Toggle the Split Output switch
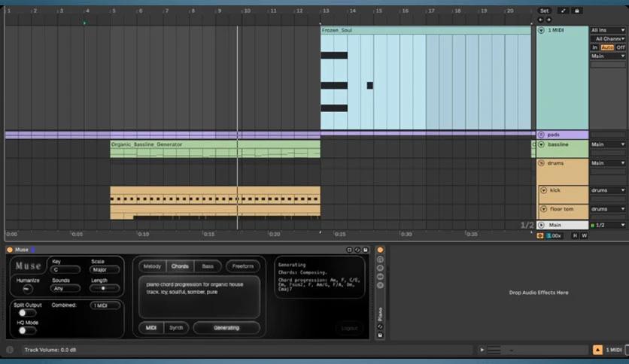The width and height of the screenshot is (629, 364). (x=26, y=313)
